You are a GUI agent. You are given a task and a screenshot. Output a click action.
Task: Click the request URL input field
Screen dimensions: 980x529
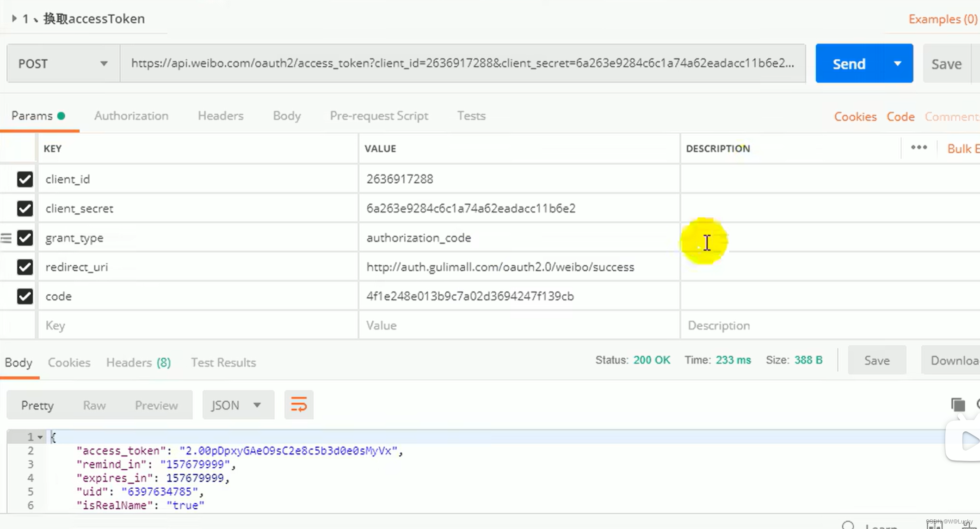462,63
